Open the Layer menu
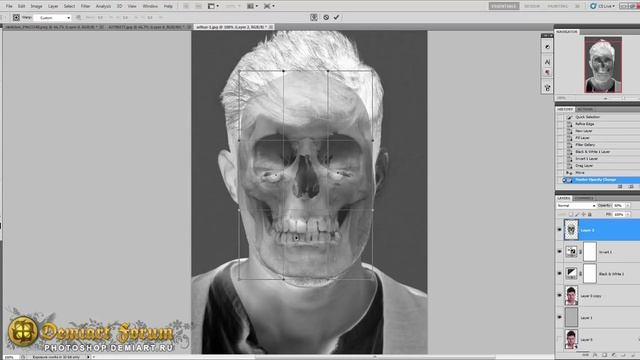The width and height of the screenshot is (640, 360). click(53, 6)
